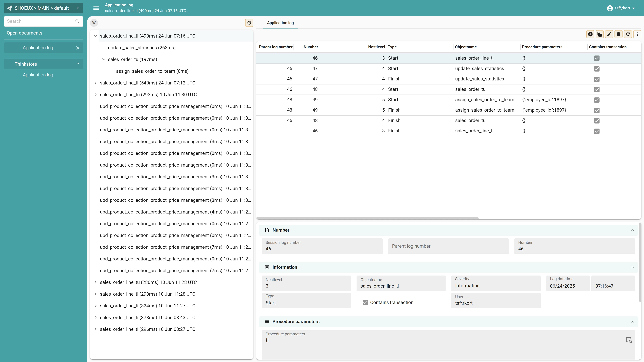Open the grid overflow options menu
This screenshot has width=644, height=362.
click(x=637, y=34)
